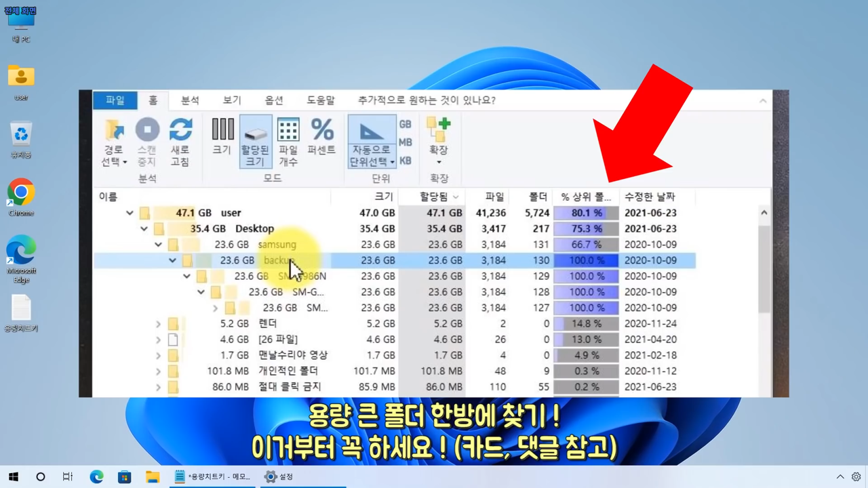
Task: Open File Explorer in the taskbar
Action: click(x=153, y=476)
